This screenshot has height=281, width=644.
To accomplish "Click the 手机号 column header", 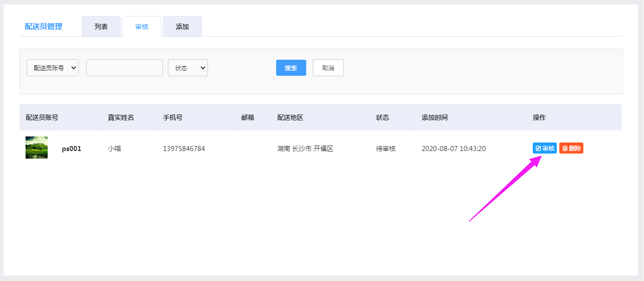I will pos(172,117).
